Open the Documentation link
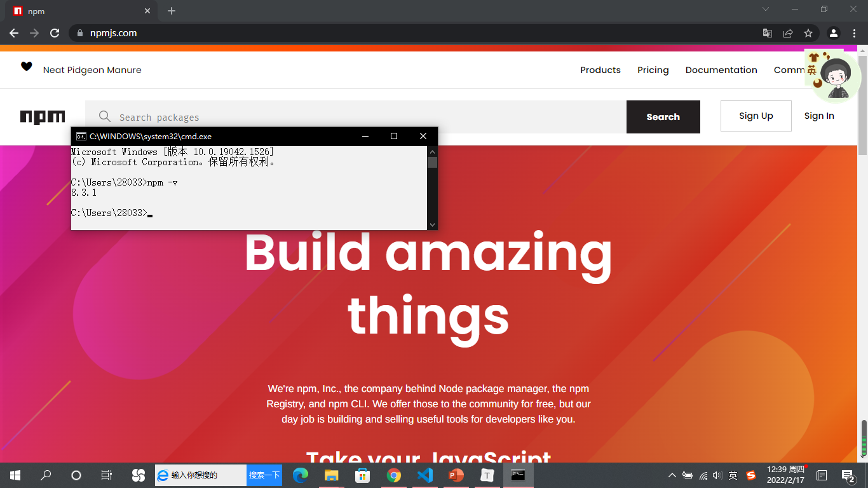Viewport: 868px width, 488px height. pyautogui.click(x=721, y=70)
